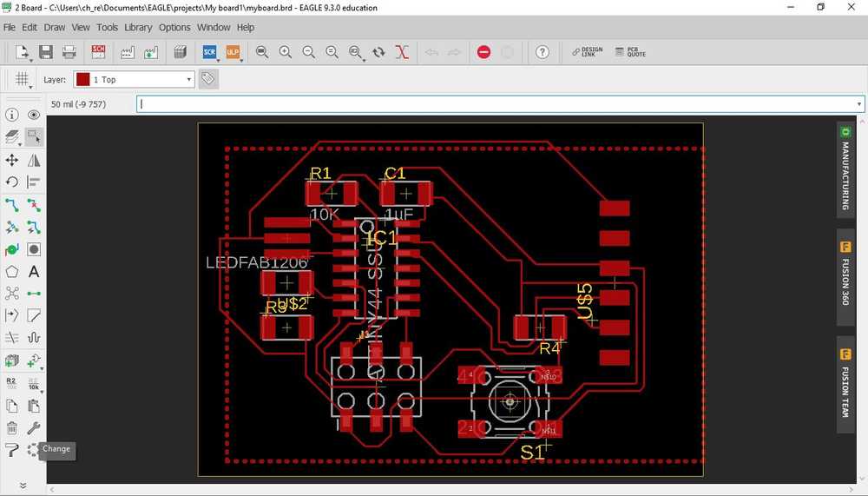Expand more tools double chevron

point(23,486)
